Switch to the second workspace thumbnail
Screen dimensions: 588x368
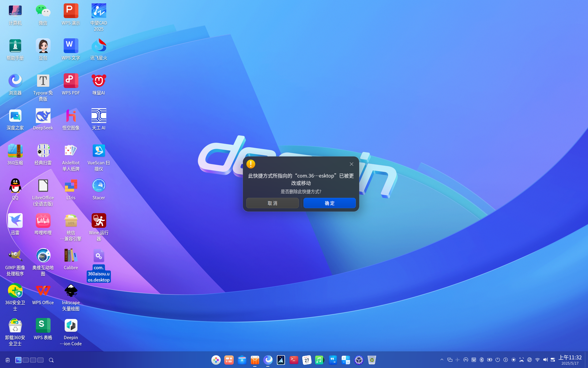[x=26, y=360]
